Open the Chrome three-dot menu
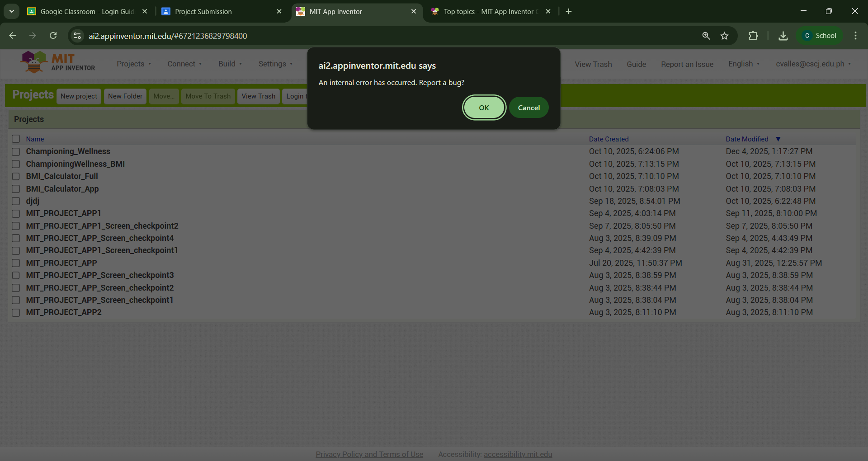This screenshot has height=461, width=868. click(855, 36)
